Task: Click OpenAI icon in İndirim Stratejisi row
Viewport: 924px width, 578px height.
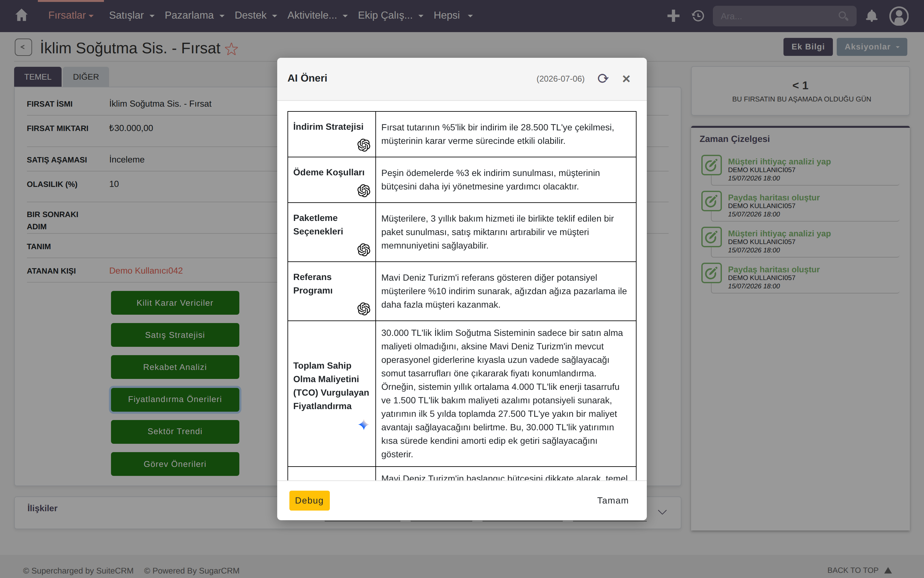Action: tap(364, 145)
